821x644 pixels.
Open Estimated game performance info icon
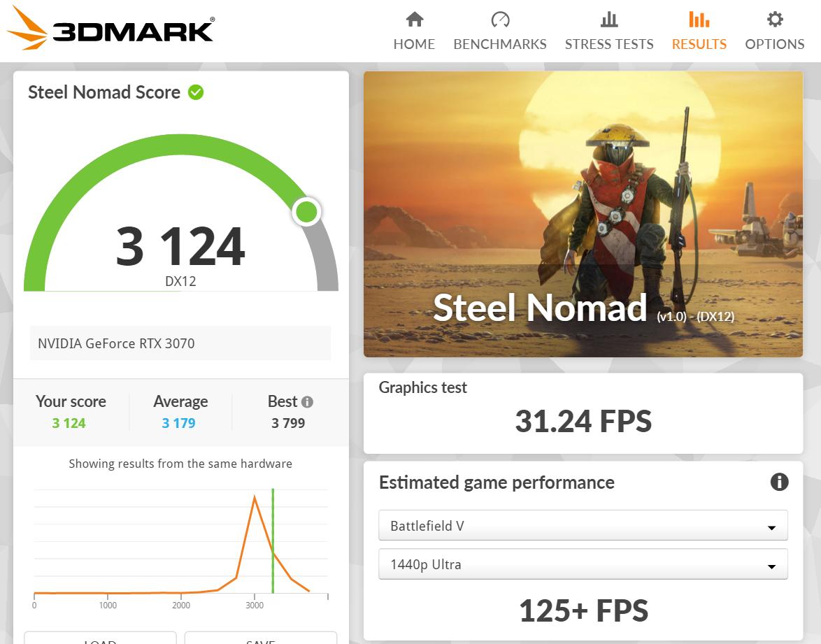[779, 482]
